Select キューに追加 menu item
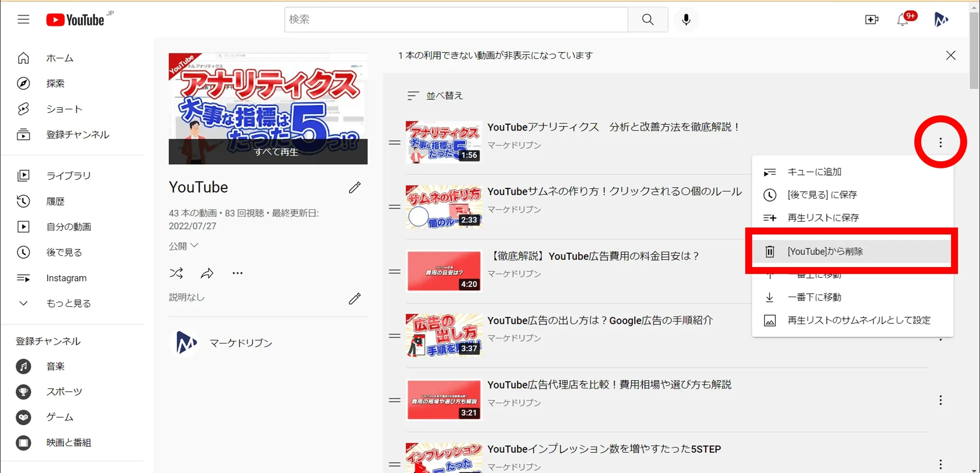980x473 pixels. pos(852,172)
